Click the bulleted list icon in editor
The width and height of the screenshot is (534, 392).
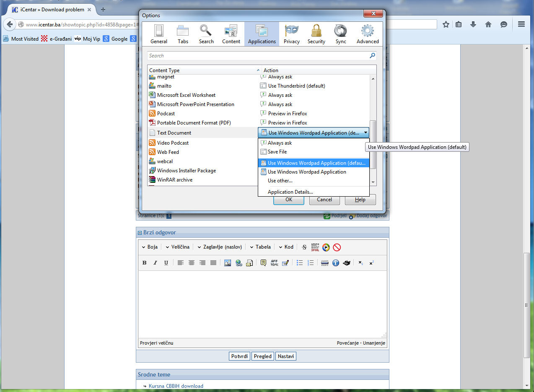coord(300,263)
